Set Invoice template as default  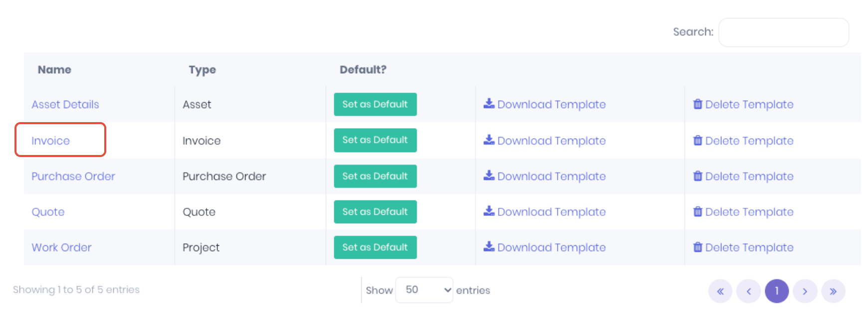[375, 140]
